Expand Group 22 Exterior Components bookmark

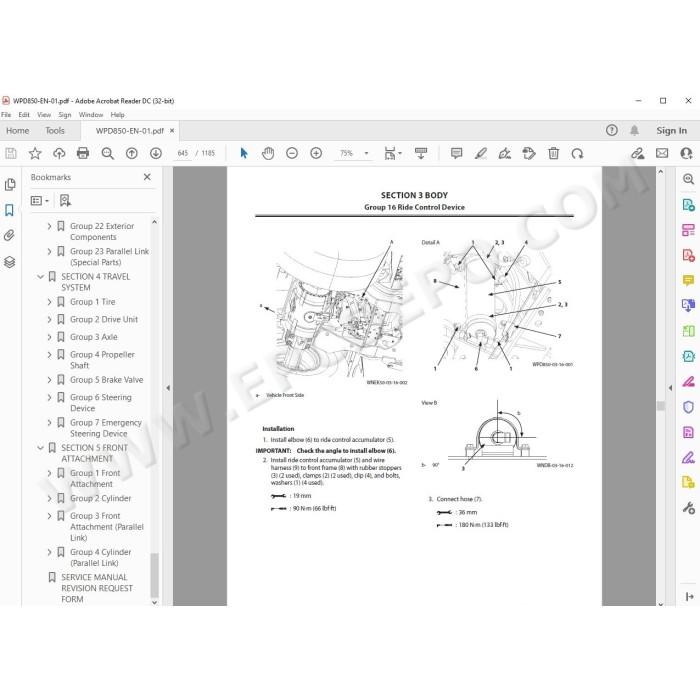(50, 226)
